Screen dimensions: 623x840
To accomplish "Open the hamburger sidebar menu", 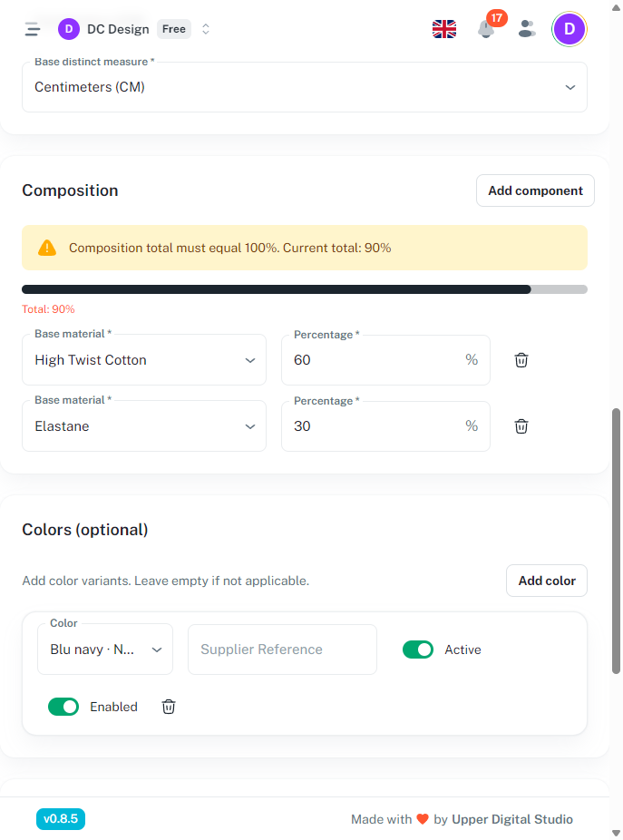I will pyautogui.click(x=33, y=29).
